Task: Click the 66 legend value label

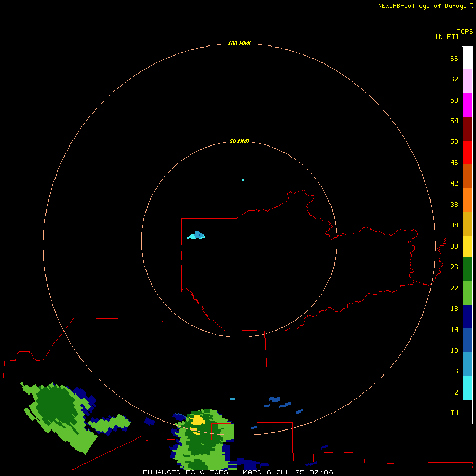Action: (x=454, y=59)
